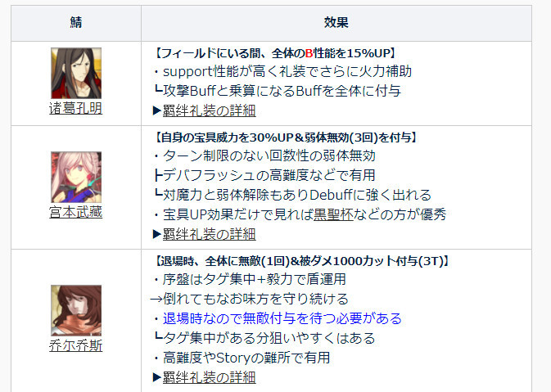Image resolution: width=551 pixels, height=392 pixels.
Task: Click the triangle arrow in 诸葛孔明's row
Action: (x=157, y=110)
